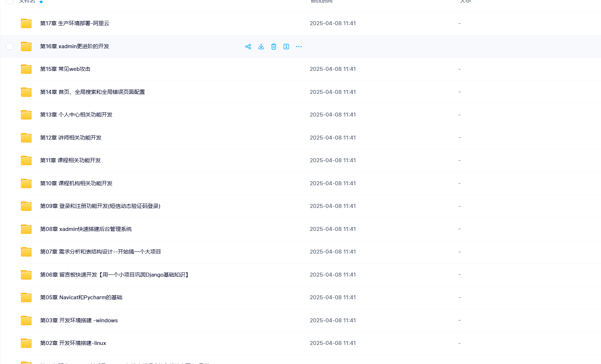Open 第08章 xadmin快速搭建后台管理系统 folder
This screenshot has height=364, width=601.
[x=86, y=229]
